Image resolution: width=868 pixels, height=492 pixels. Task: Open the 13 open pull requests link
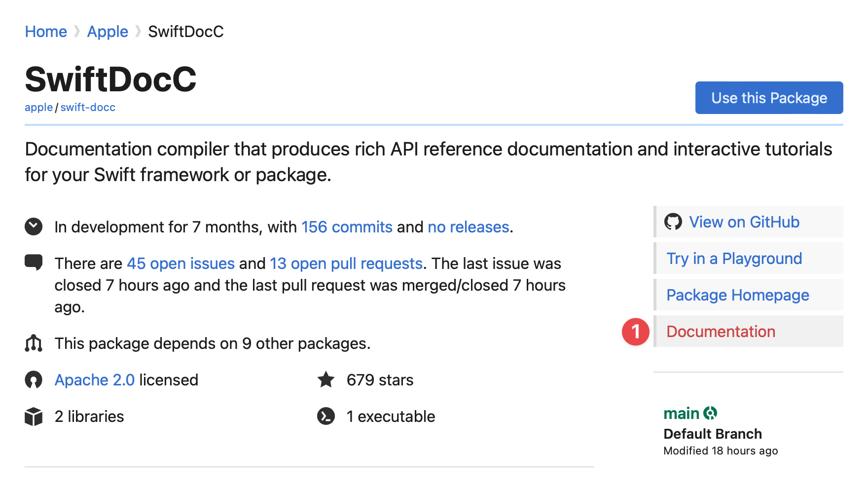[346, 264]
